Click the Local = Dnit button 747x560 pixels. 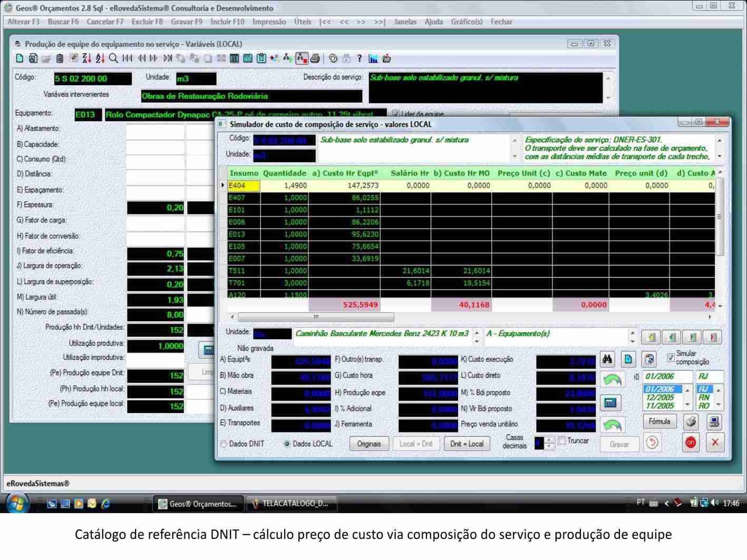coord(416,444)
